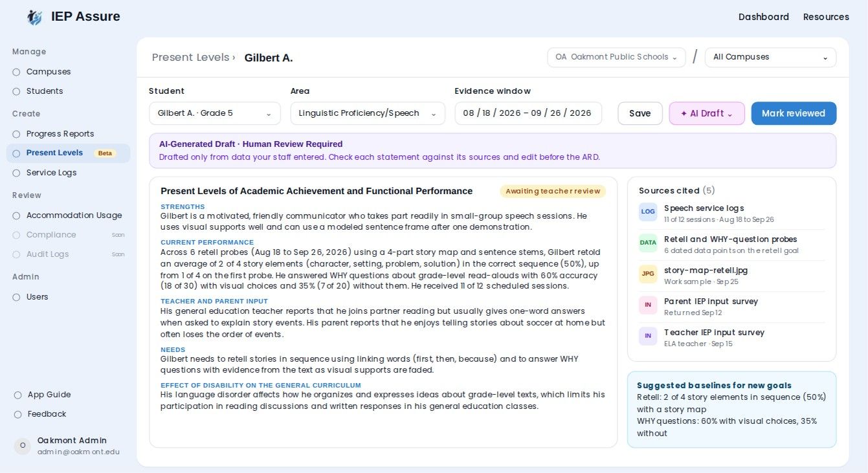Open the Student dropdown showing Gilbert A.
This screenshot has height=473, width=868.
tap(215, 113)
